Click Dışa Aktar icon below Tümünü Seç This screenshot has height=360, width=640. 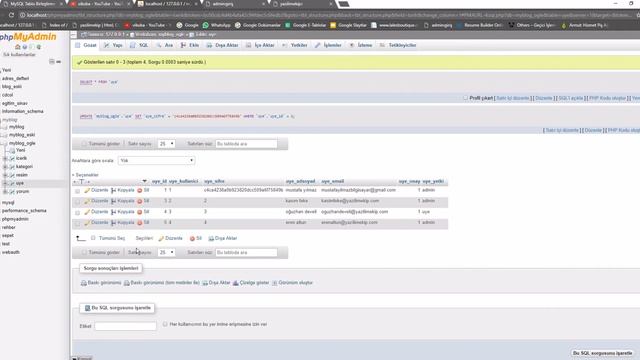point(211,238)
